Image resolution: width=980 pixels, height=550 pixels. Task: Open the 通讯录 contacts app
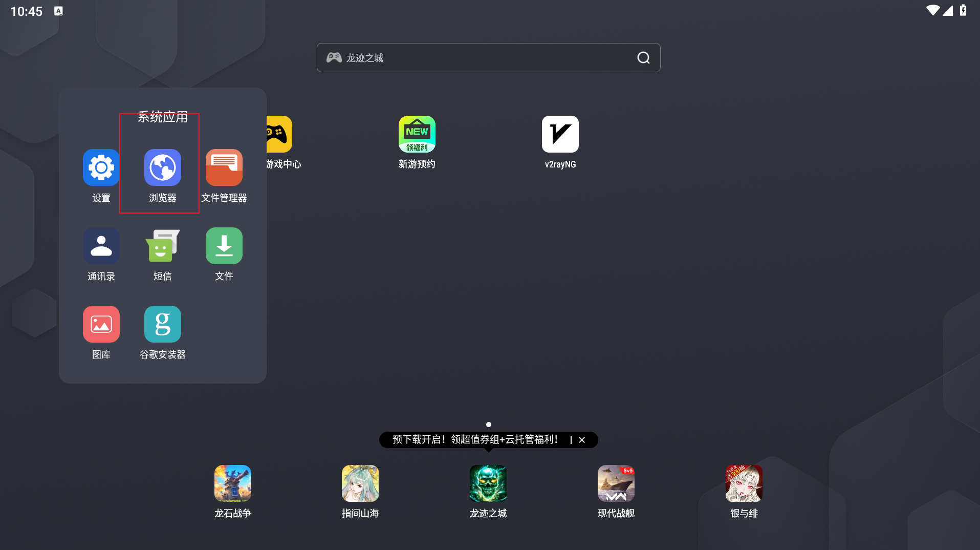pyautogui.click(x=101, y=246)
